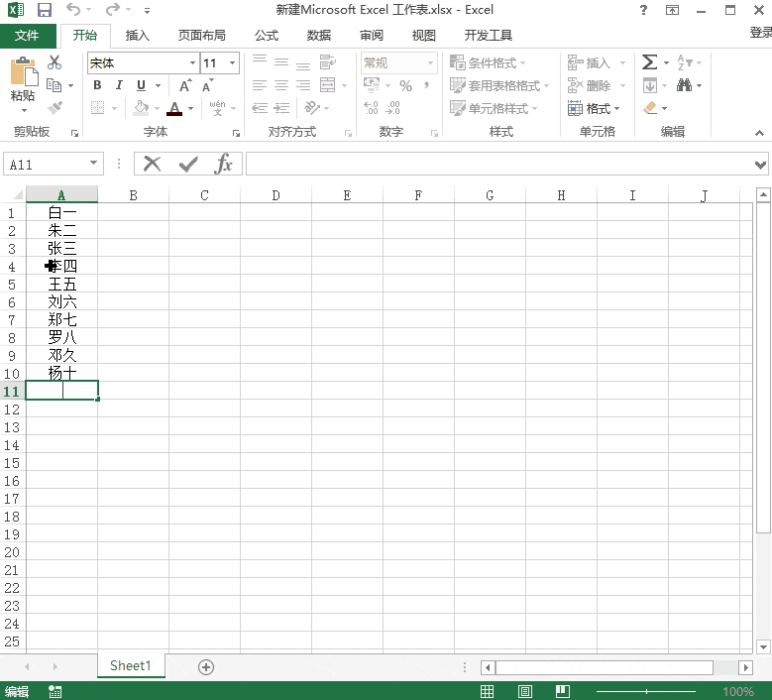Image resolution: width=772 pixels, height=700 pixels.
Task: Open the font name 宋体 dropdown
Action: (x=192, y=63)
